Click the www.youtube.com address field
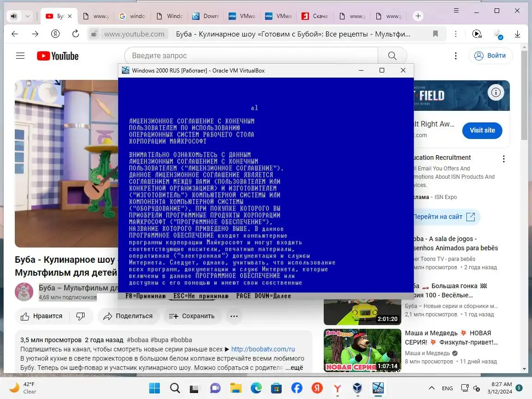 [134, 34]
